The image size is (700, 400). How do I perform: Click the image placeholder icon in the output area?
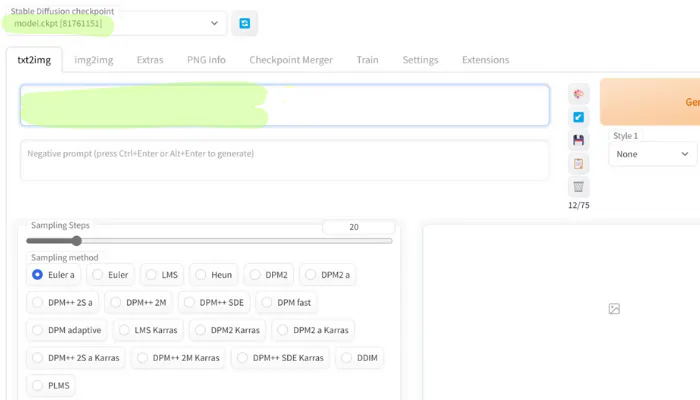[614, 308]
